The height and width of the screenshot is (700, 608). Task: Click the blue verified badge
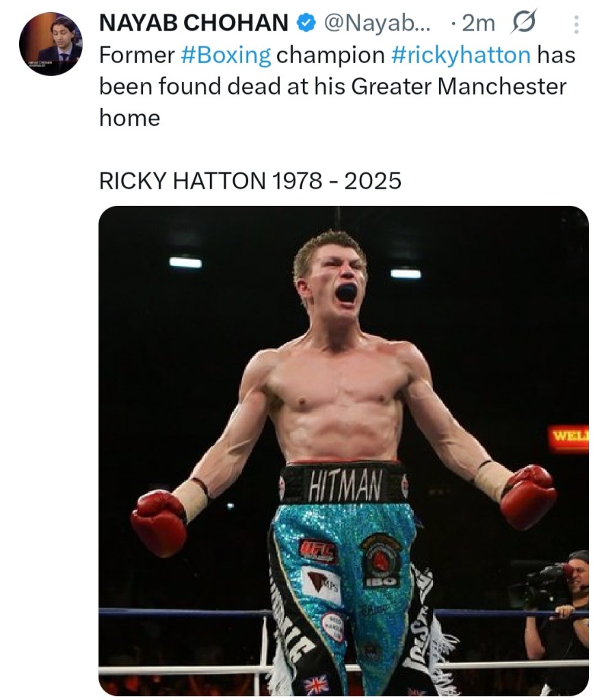pyautogui.click(x=304, y=23)
